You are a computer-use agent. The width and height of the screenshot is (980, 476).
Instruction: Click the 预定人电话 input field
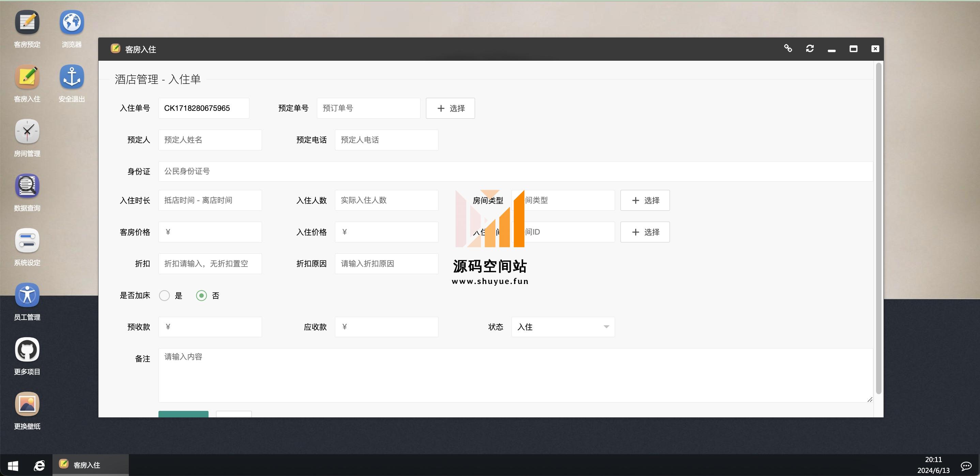pyautogui.click(x=386, y=140)
